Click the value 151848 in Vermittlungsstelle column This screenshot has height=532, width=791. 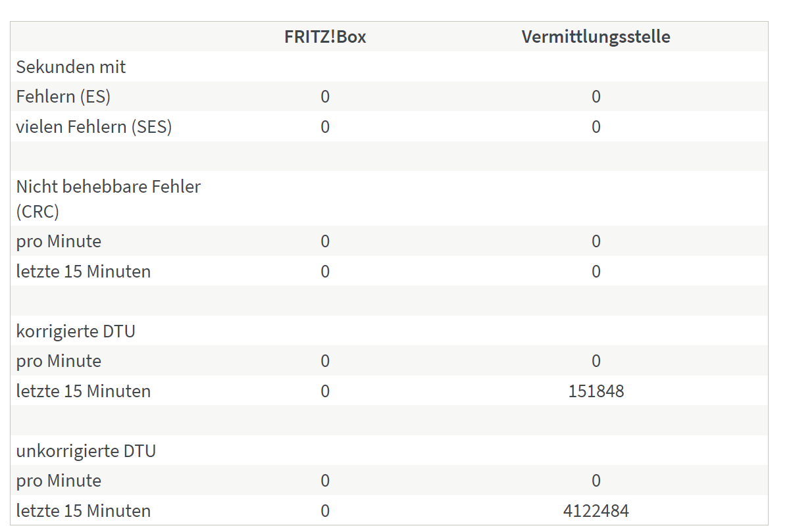[x=596, y=391]
